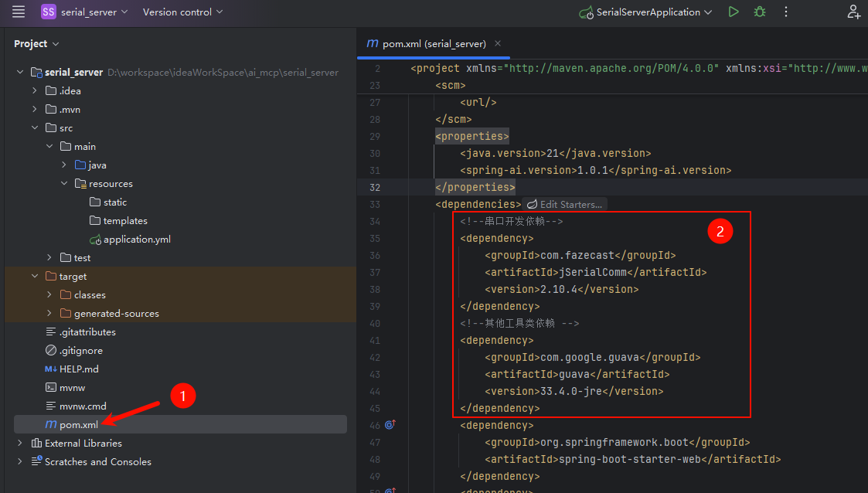Viewport: 868px width, 493px height.
Task: Expand the test folder
Action: [x=49, y=257]
